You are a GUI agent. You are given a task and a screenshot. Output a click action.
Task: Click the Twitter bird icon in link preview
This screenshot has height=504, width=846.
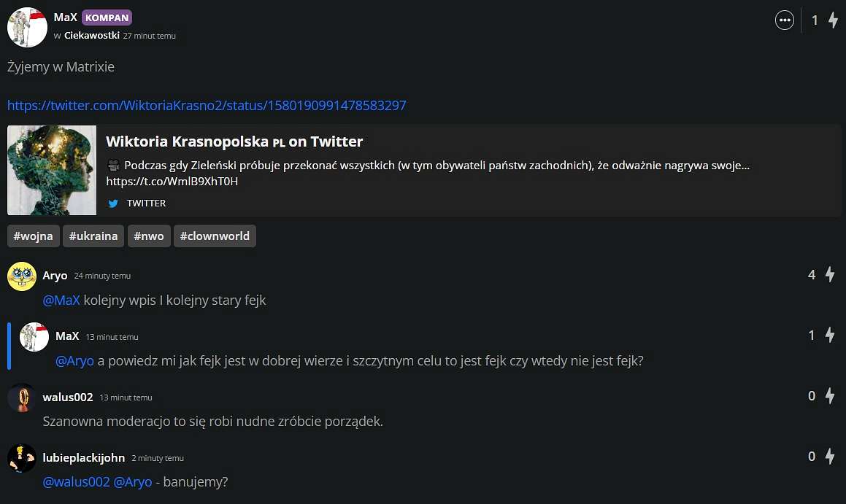pos(113,203)
